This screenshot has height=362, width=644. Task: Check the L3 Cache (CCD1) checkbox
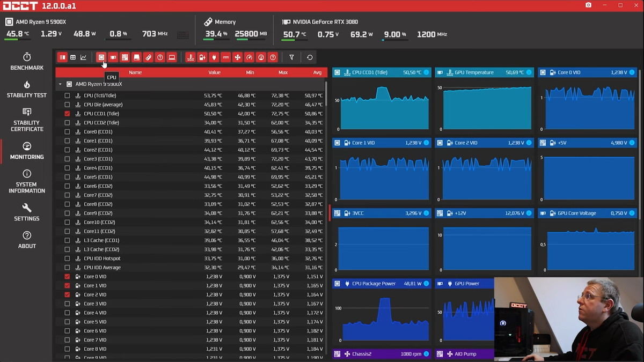click(67, 240)
